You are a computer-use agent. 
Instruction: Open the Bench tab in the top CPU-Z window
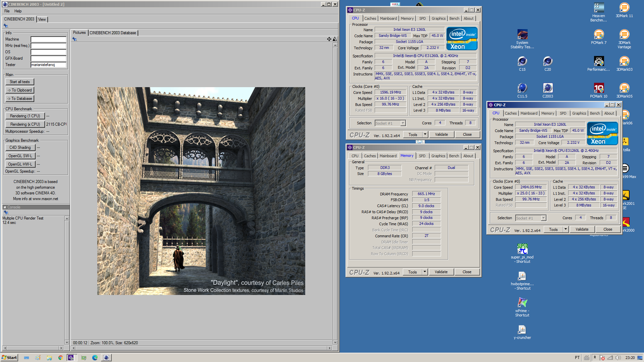coord(454,18)
